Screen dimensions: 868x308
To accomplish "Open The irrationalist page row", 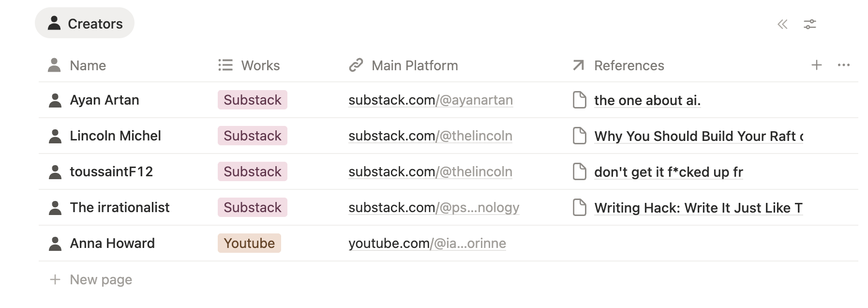I will (x=120, y=208).
